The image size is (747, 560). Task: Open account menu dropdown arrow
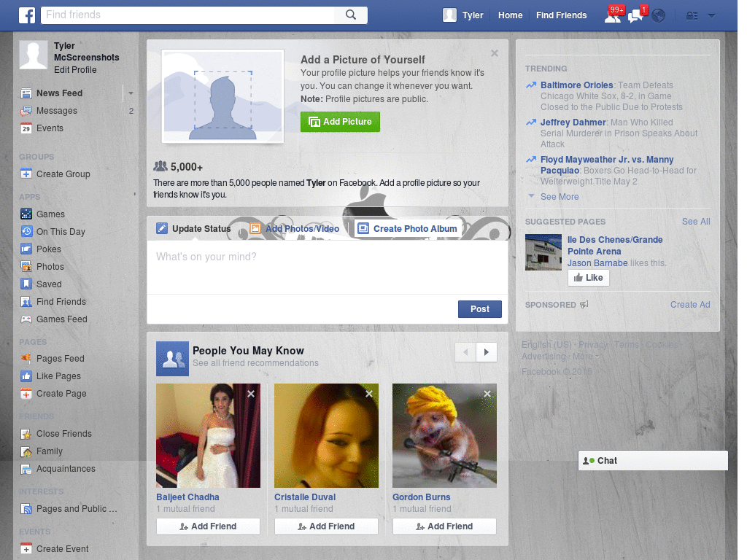711,16
